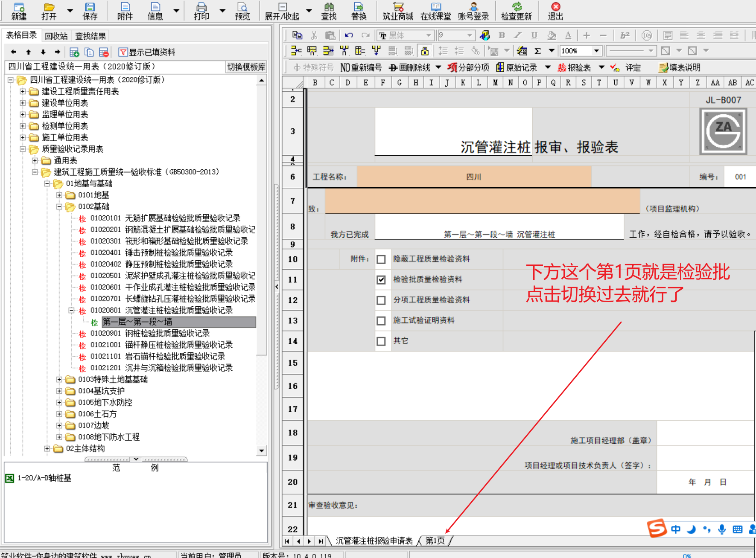The width and height of the screenshot is (756, 558).
Task: Open 展开/收起 dropdown arrow
Action: [x=309, y=10]
